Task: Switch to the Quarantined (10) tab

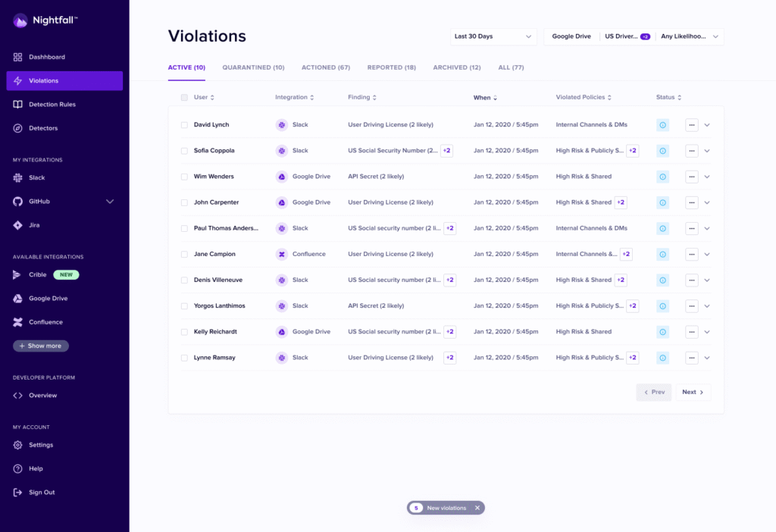Action: (253, 67)
